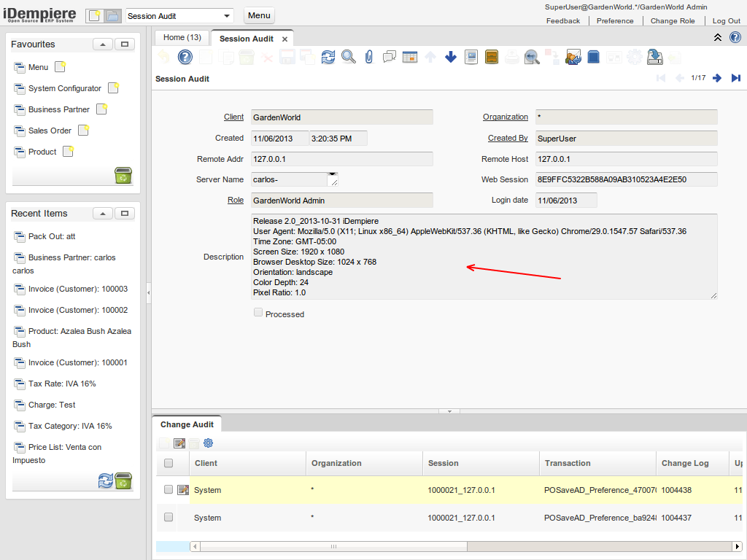Print the record via the printer icon

point(511,56)
